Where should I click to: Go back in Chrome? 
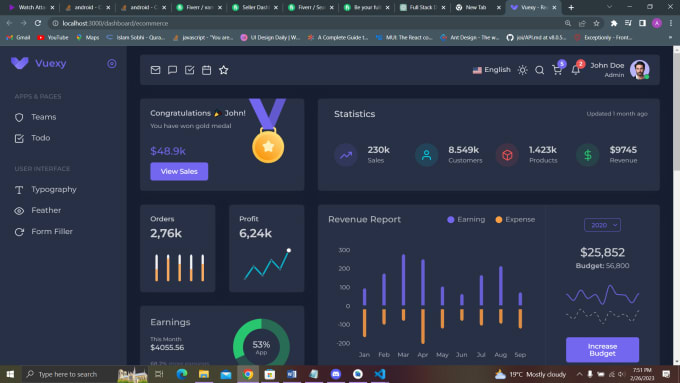[9, 23]
